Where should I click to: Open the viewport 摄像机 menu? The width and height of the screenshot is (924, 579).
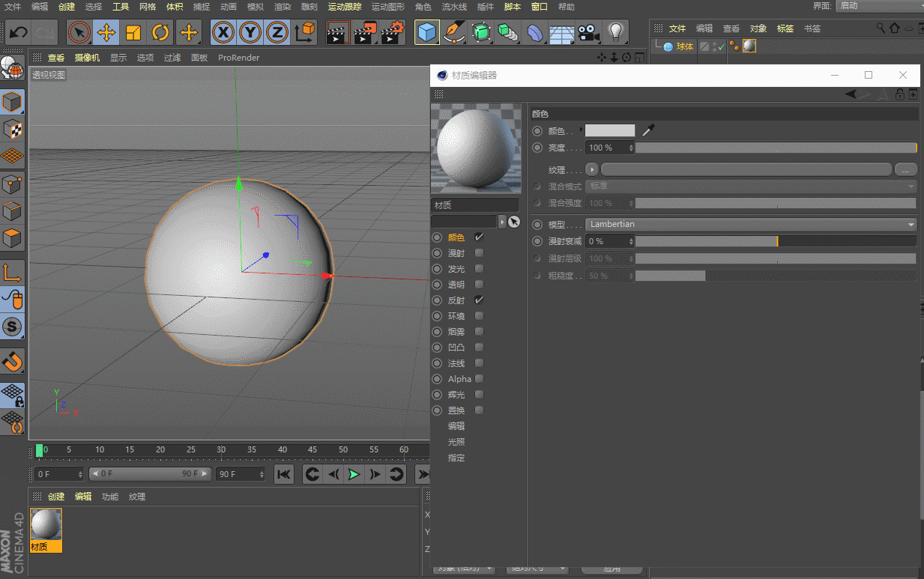pos(87,58)
